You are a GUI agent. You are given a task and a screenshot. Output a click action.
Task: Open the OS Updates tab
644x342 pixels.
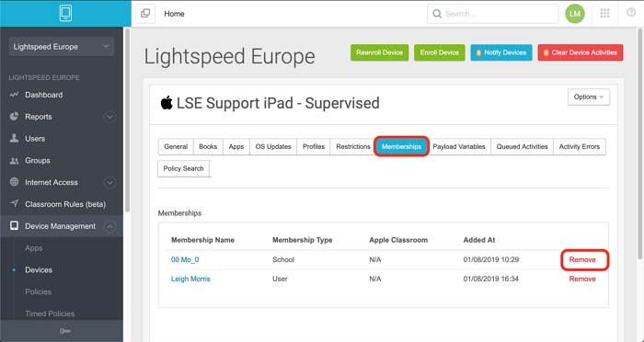click(x=273, y=146)
